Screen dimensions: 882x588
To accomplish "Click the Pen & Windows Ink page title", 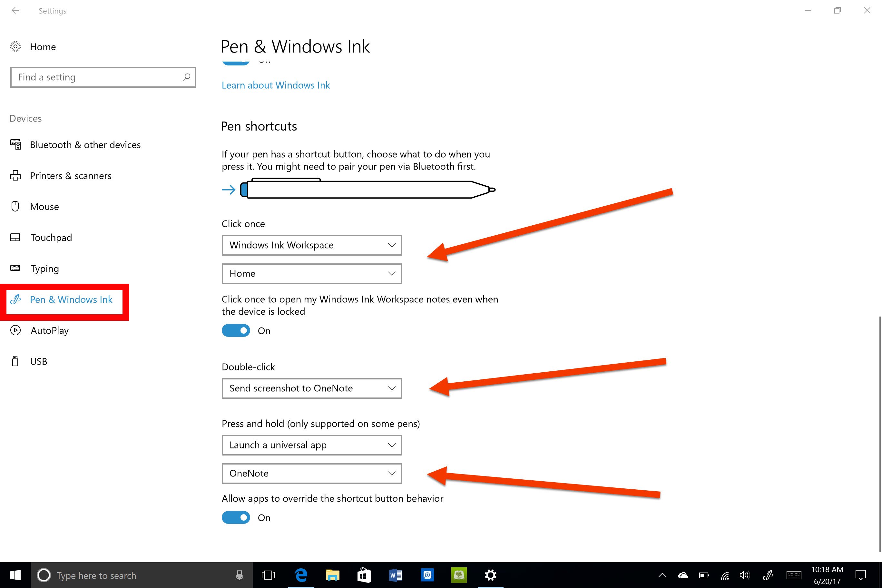I will (x=295, y=46).
